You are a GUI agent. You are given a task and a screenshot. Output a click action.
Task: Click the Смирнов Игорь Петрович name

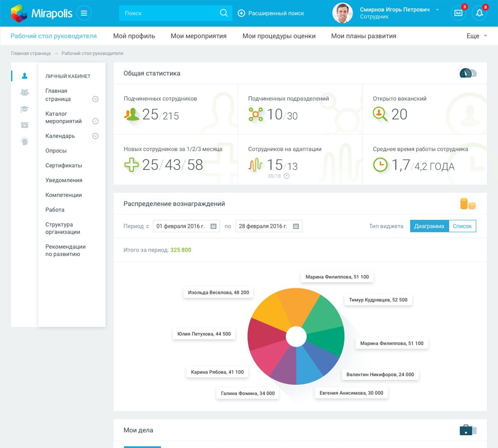(x=395, y=10)
